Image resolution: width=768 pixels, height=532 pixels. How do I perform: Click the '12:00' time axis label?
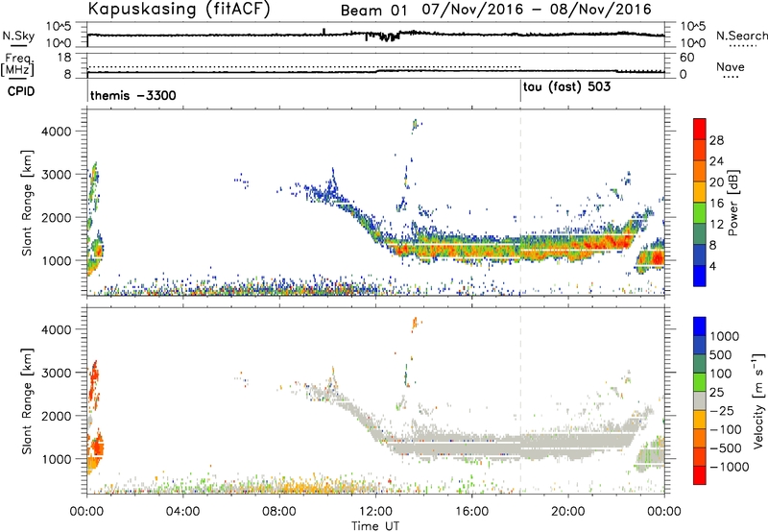click(x=375, y=512)
